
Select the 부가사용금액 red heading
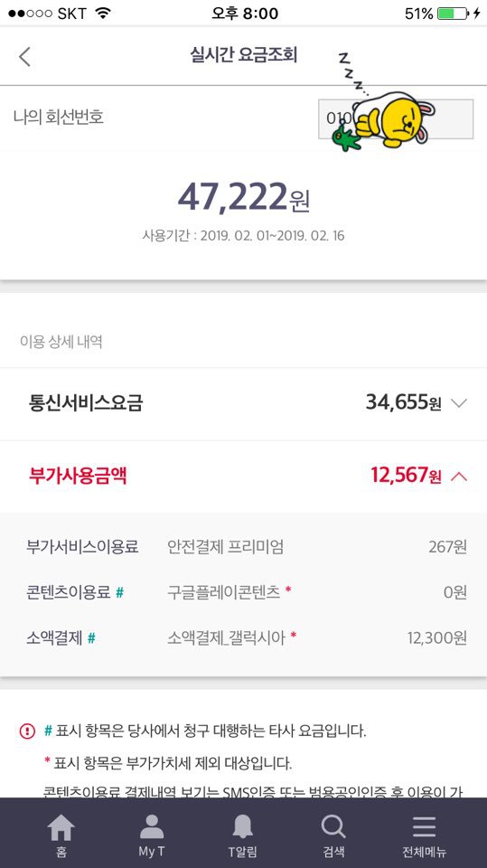(x=78, y=476)
